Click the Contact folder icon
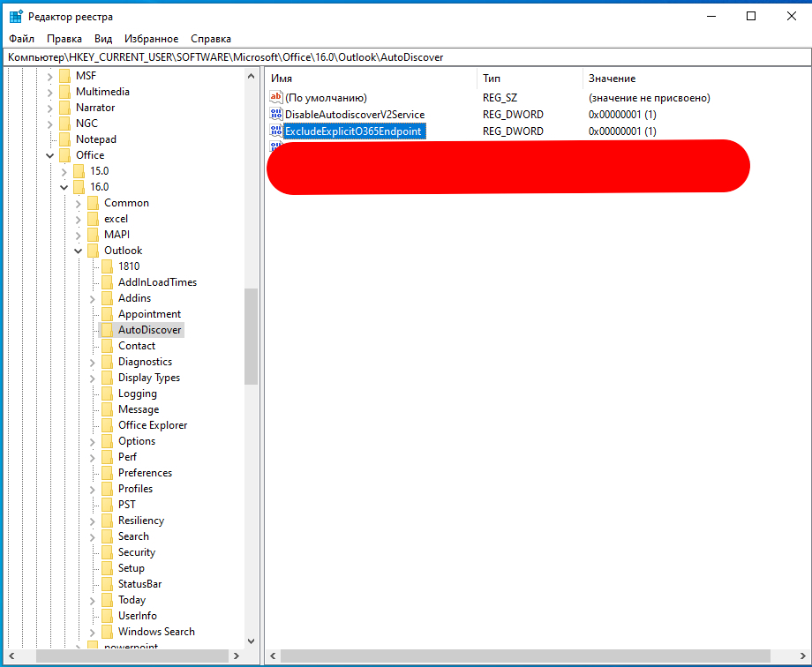The image size is (812, 667). [x=107, y=346]
